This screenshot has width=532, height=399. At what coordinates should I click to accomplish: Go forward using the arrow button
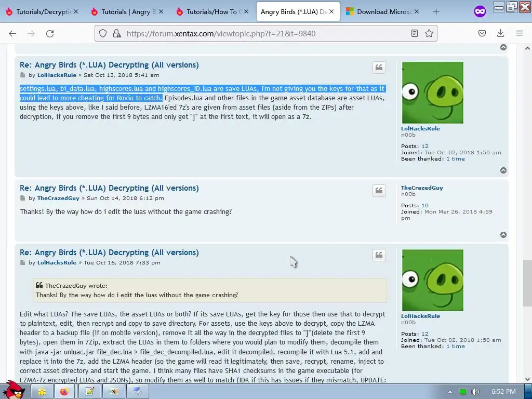click(x=31, y=33)
